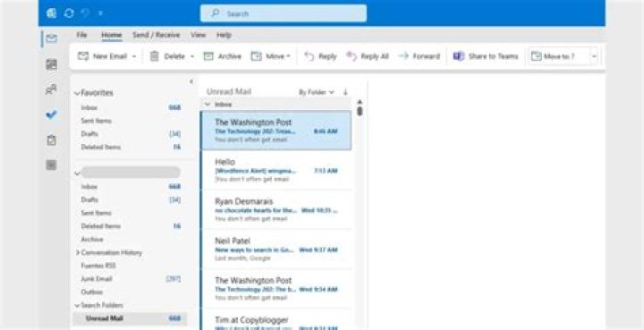
Task: Switch to the Help tab
Action: (x=224, y=35)
